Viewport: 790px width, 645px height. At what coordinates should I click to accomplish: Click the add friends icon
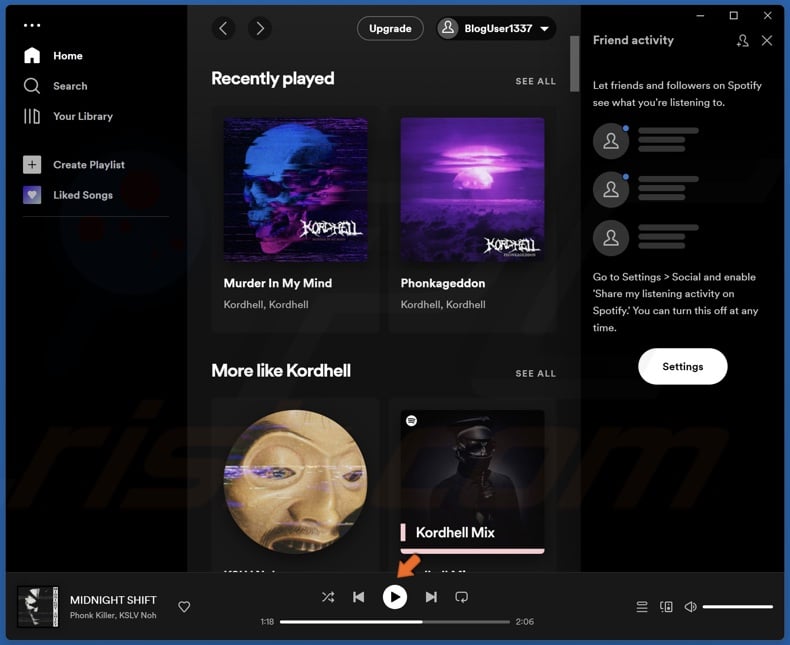click(742, 41)
